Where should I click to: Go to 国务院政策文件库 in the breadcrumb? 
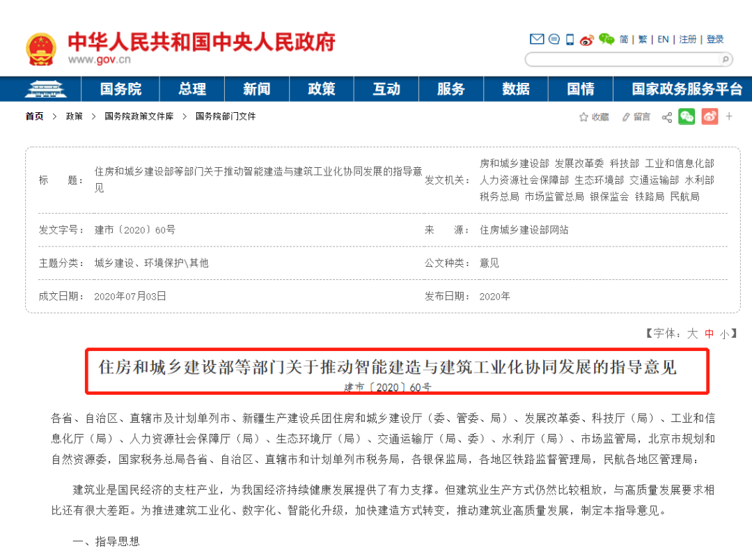(x=139, y=116)
